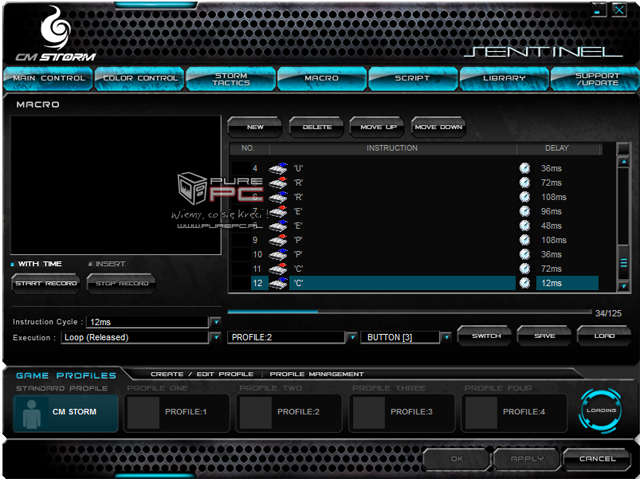Click the CM Storm standard profile avatar icon

pyautogui.click(x=32, y=414)
